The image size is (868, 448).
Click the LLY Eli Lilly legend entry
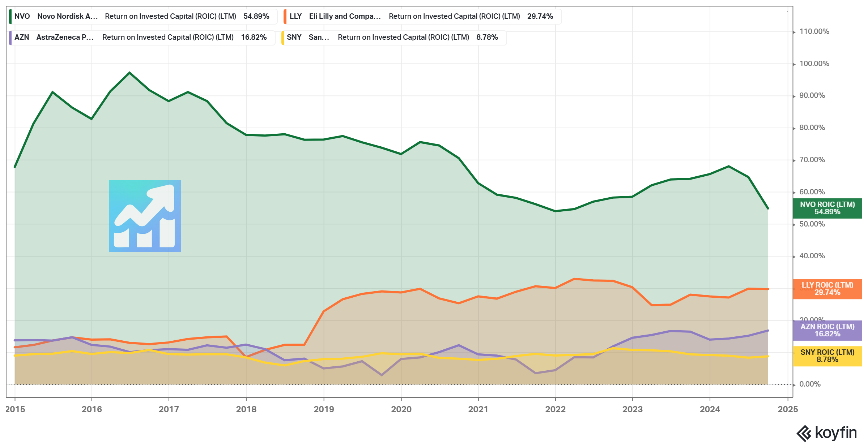(x=422, y=17)
